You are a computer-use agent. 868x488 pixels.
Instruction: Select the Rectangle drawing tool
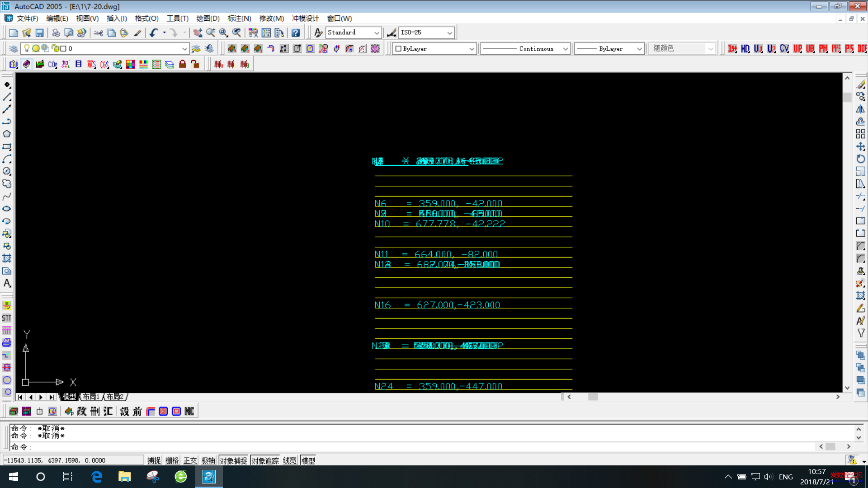pyautogui.click(x=7, y=146)
